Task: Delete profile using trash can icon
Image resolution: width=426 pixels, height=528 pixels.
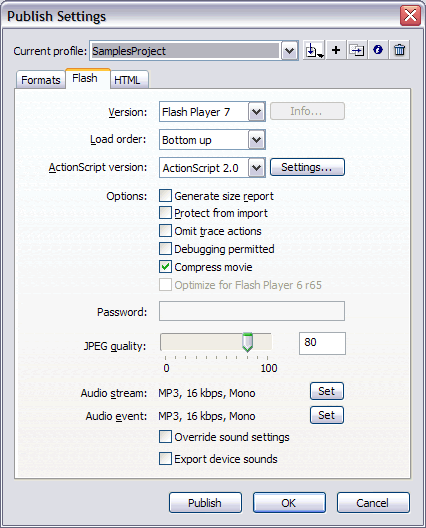Action: click(399, 51)
